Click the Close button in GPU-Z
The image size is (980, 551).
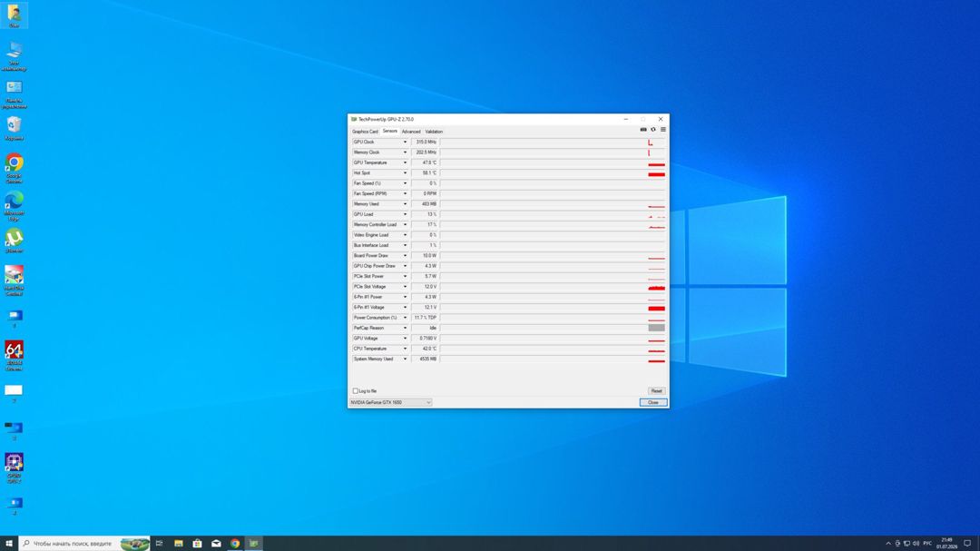[x=653, y=403]
